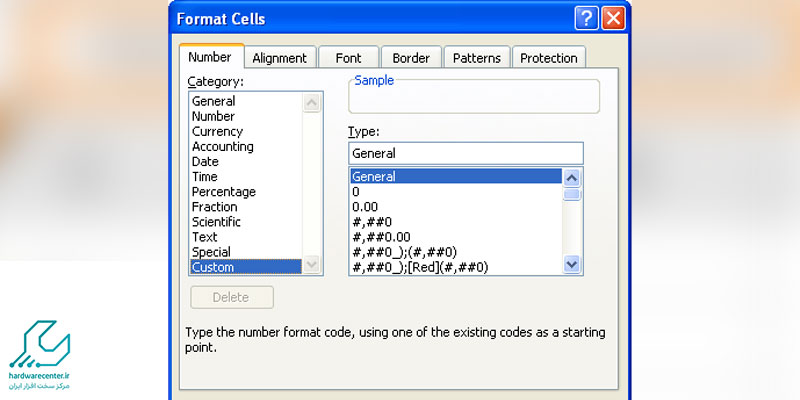Open the Protection tab
This screenshot has width=800, height=400.
coord(548,58)
